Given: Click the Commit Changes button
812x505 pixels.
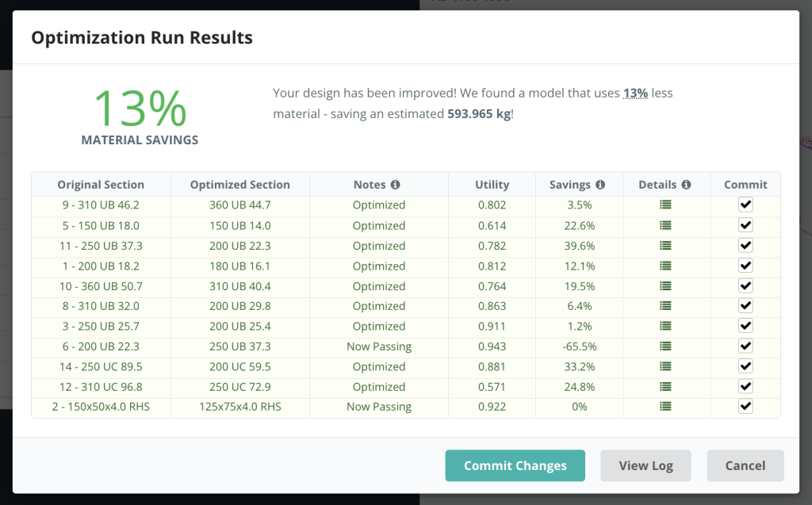Looking at the screenshot, I should pyautogui.click(x=515, y=465).
